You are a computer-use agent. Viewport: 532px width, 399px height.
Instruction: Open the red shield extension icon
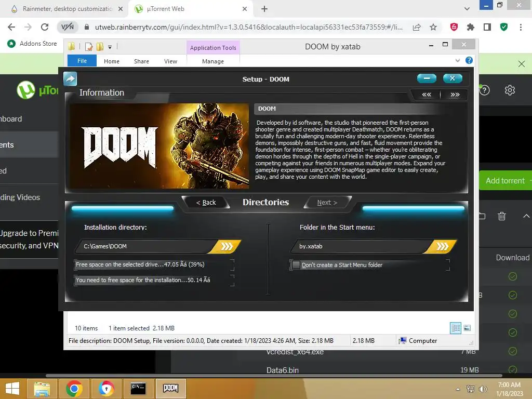click(454, 27)
